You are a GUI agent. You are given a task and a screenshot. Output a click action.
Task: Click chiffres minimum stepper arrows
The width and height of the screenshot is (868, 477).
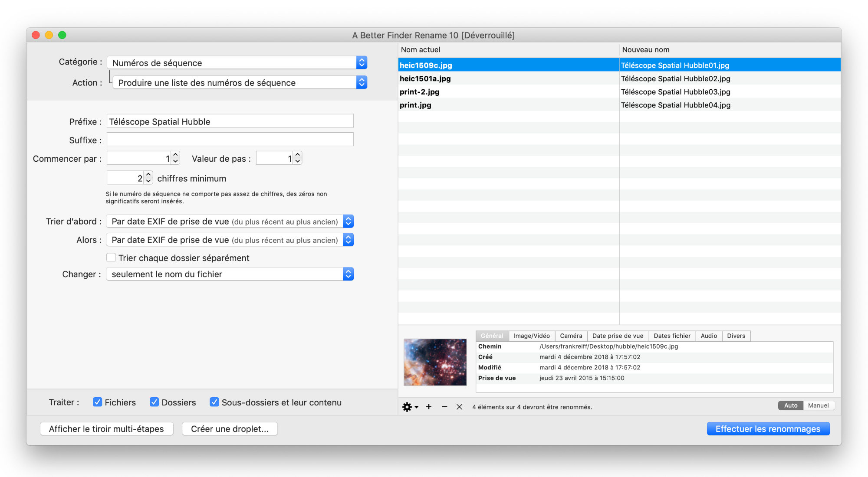point(148,178)
